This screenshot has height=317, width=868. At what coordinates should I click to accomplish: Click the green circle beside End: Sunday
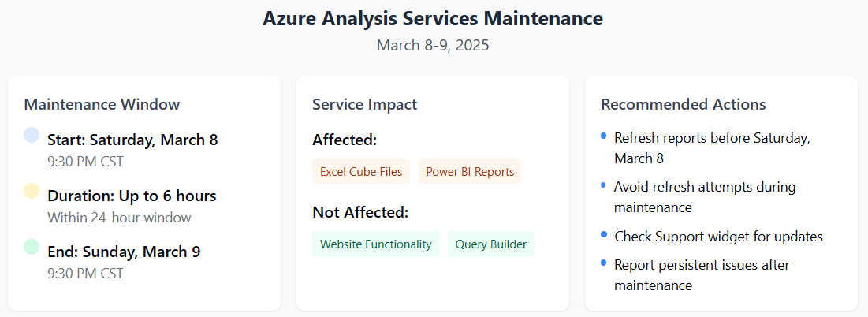32,247
